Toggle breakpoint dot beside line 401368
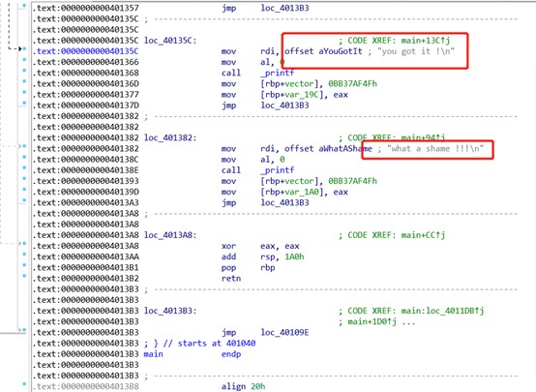Viewport: 536px width, 392px height. tap(24, 71)
